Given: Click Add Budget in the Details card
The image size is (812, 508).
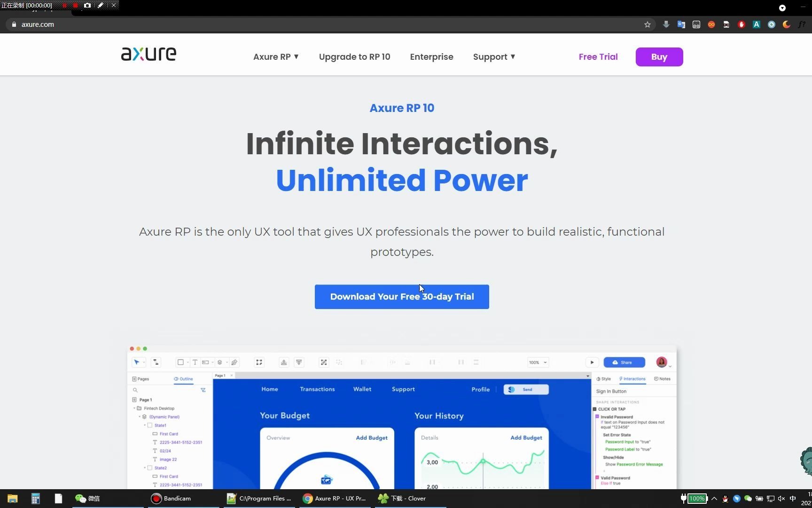Looking at the screenshot, I should coord(526,438).
